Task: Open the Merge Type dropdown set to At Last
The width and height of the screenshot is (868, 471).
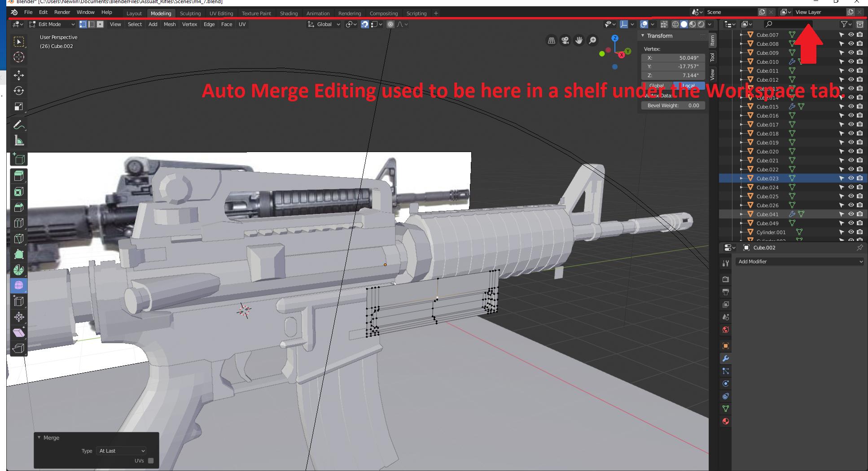Action: (x=121, y=451)
